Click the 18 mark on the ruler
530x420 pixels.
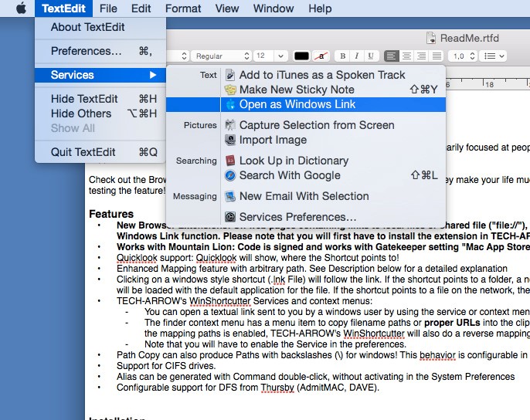[x=489, y=84]
